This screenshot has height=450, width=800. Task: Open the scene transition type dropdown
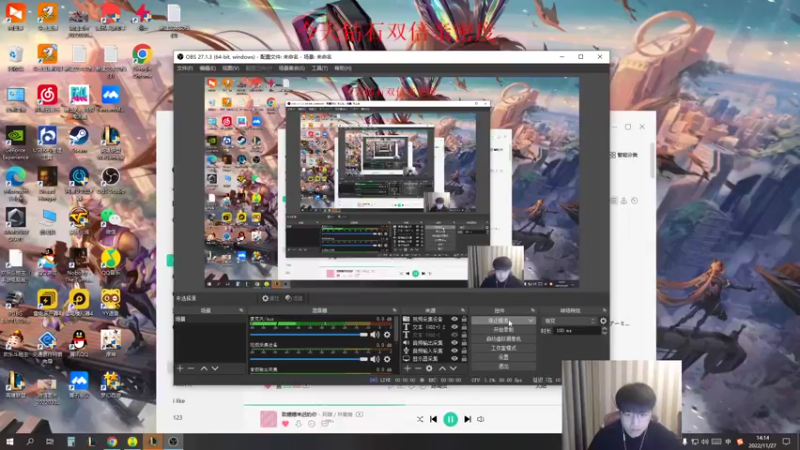tap(569, 321)
